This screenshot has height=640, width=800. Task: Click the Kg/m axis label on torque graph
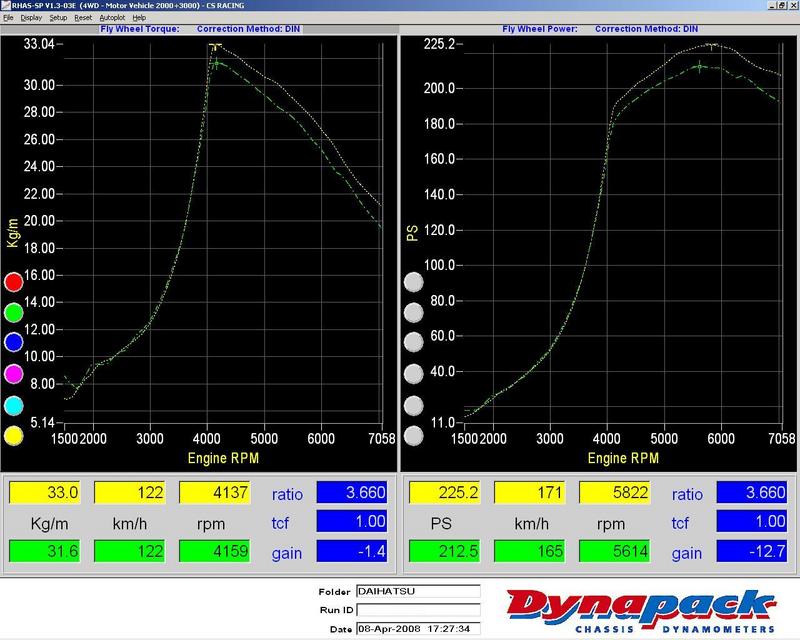coord(13,233)
